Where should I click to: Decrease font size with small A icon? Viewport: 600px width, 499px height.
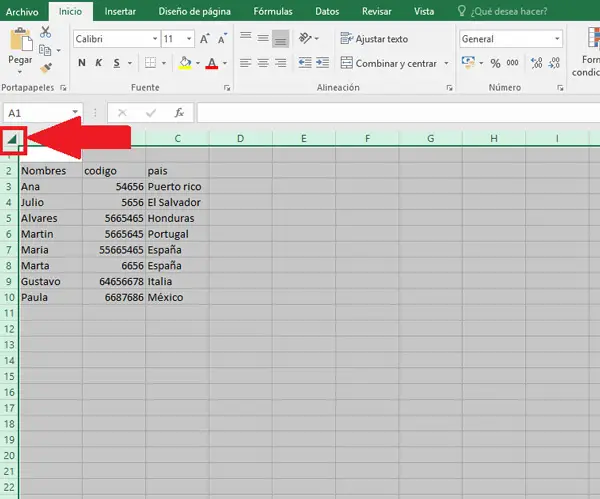tap(222, 39)
